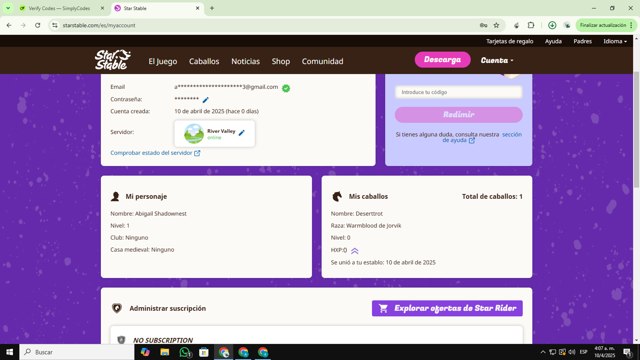Screen dimensions: 640x360
Task: Click the shield icon beside NO SUBSCRIPTION
Action: [x=121, y=340]
